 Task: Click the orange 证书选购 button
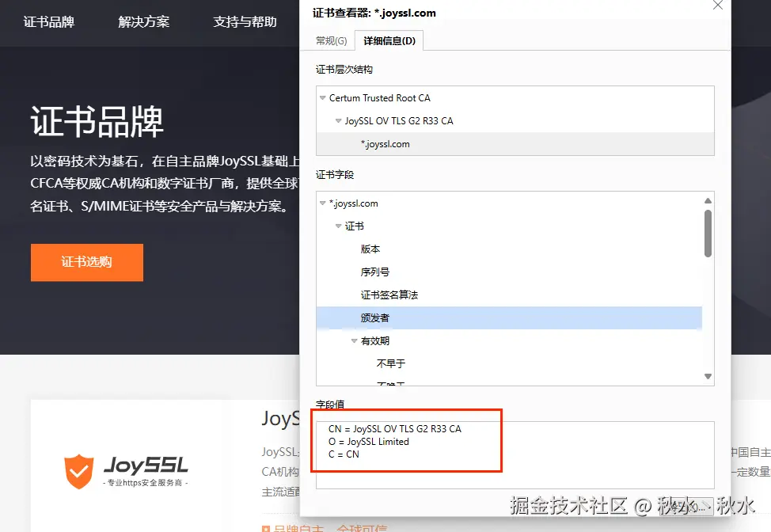point(87,262)
